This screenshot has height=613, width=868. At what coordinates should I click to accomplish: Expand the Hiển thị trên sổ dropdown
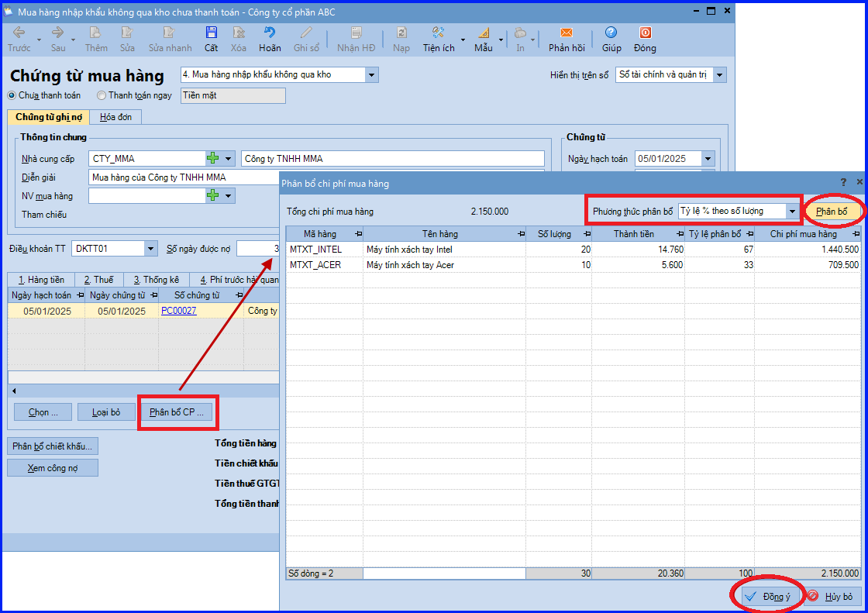coord(720,74)
